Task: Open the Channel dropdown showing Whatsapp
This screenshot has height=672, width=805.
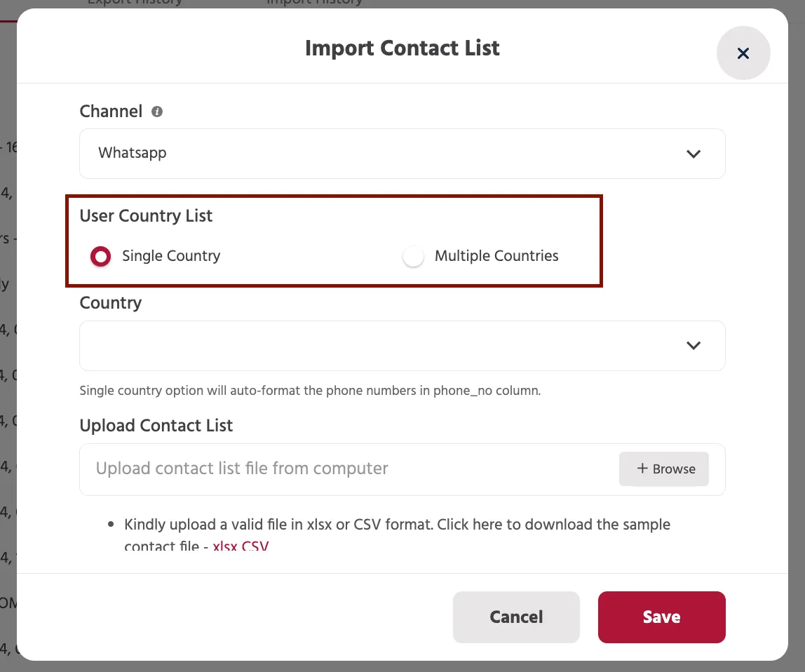Action: [402, 154]
